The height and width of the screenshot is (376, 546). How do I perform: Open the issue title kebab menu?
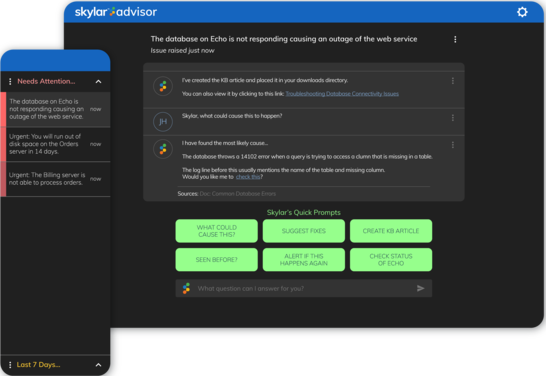(455, 39)
